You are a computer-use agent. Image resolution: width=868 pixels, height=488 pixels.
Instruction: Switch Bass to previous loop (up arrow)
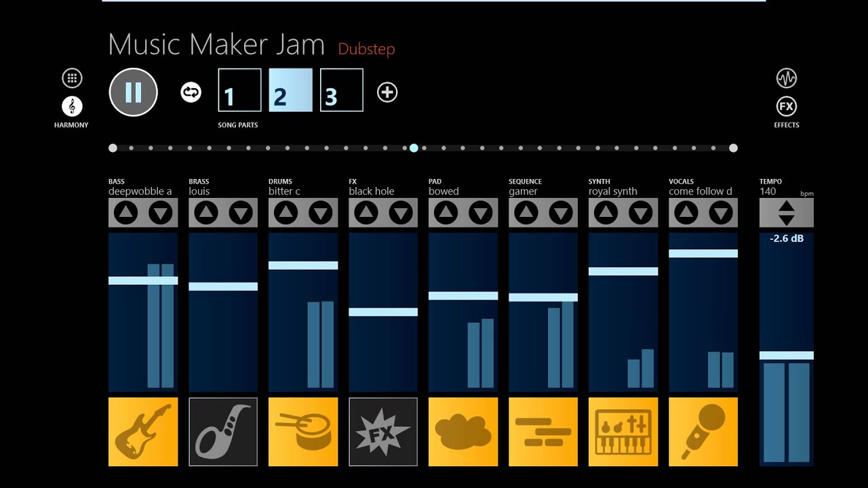click(125, 213)
